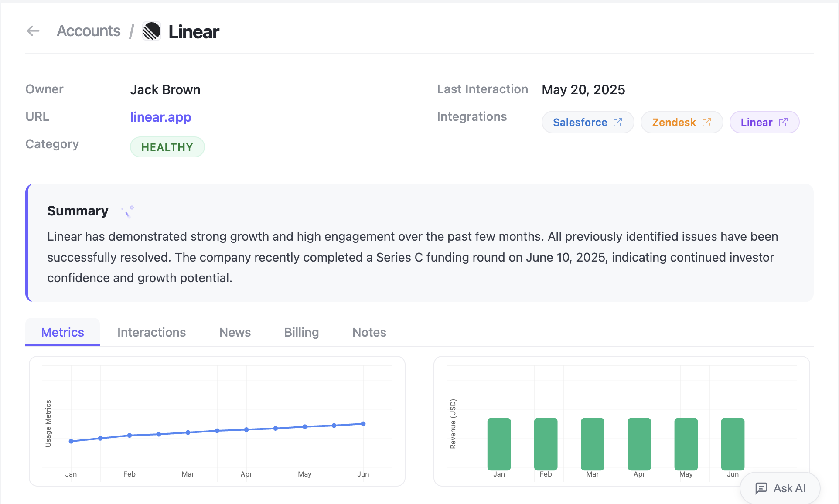The height and width of the screenshot is (504, 839).
Task: Open the Zendesk integration
Action: [682, 122]
